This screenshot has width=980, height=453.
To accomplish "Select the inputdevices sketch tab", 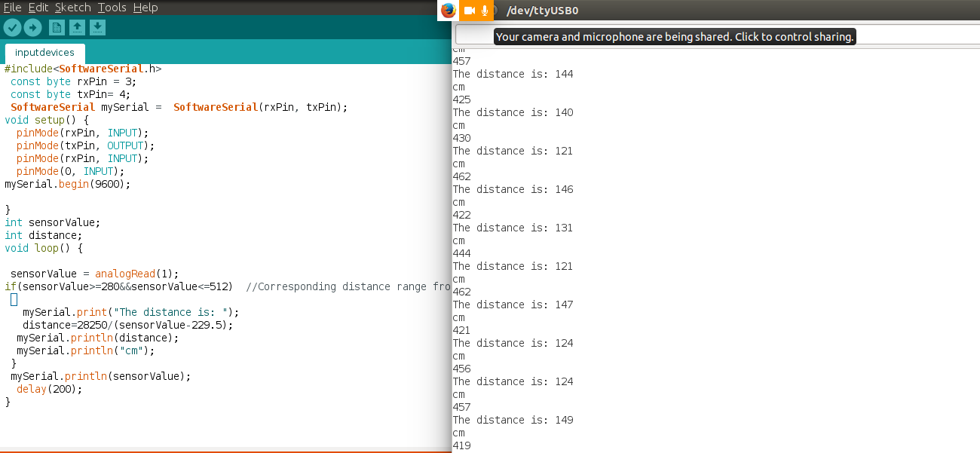I will [x=45, y=53].
